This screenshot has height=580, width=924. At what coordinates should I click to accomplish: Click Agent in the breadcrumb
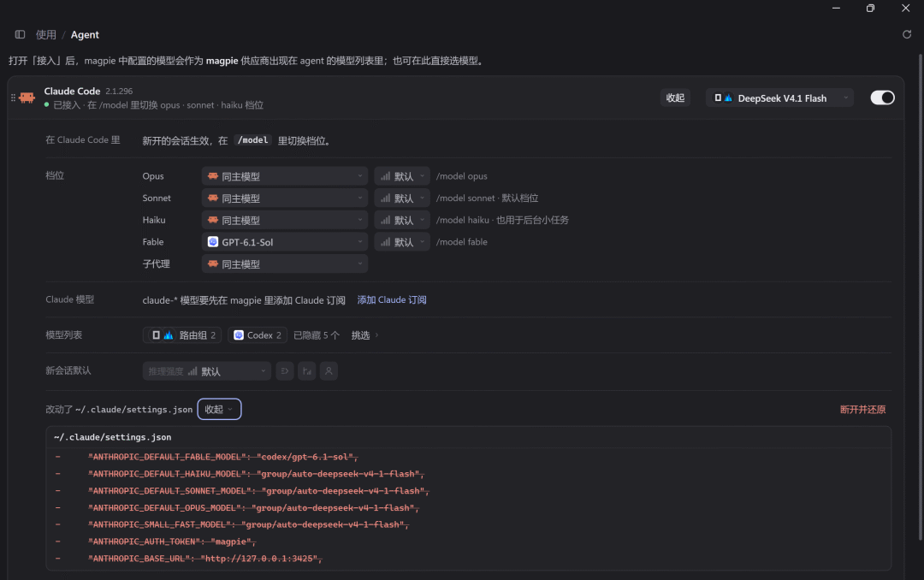tap(85, 35)
